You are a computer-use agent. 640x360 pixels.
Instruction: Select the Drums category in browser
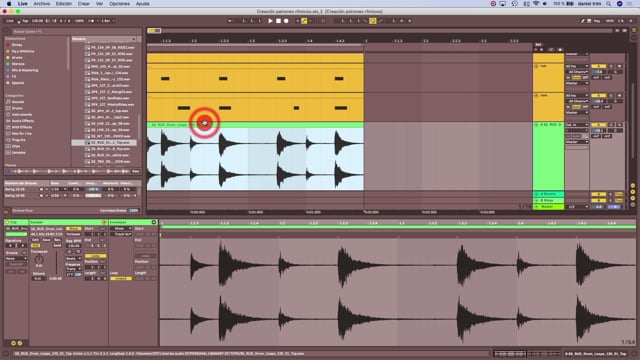(17, 108)
